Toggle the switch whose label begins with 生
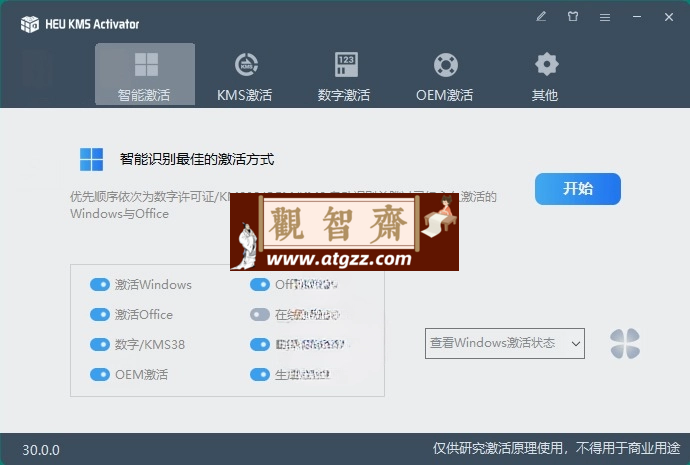 click(x=260, y=374)
